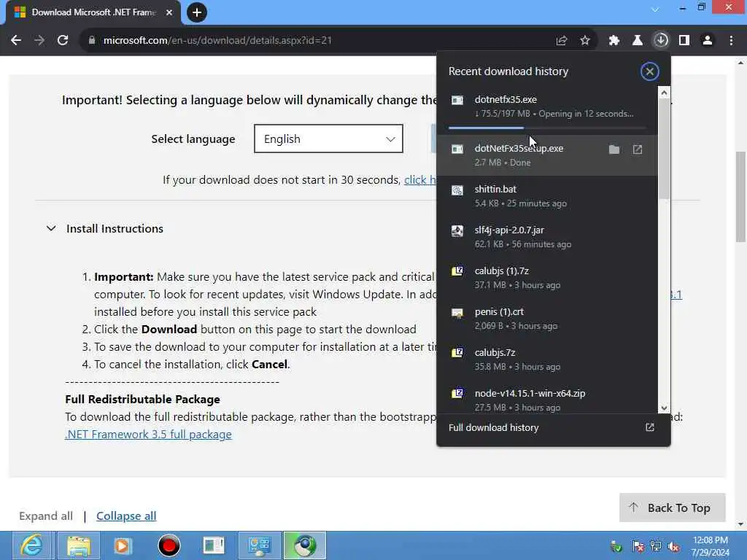Click the Full download history external icon
Image resolution: width=747 pixels, height=560 pixels.
[x=650, y=427]
